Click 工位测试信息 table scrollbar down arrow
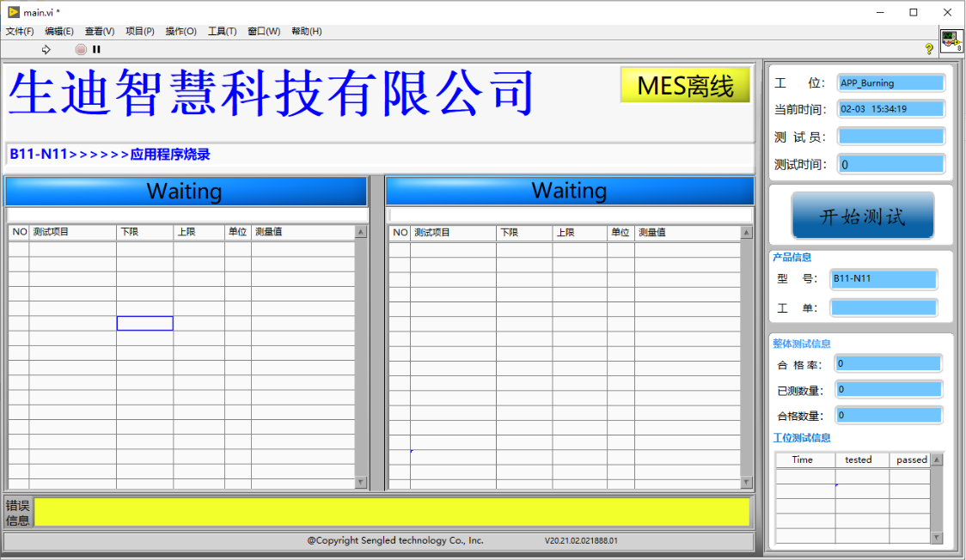This screenshot has height=560, width=966. pos(937,537)
